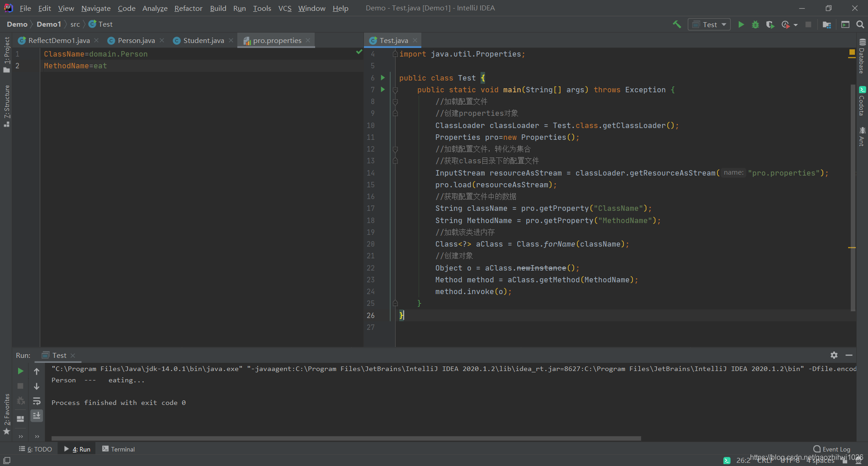Switch to the Person.java tab
The image size is (868, 466).
[x=136, y=40]
